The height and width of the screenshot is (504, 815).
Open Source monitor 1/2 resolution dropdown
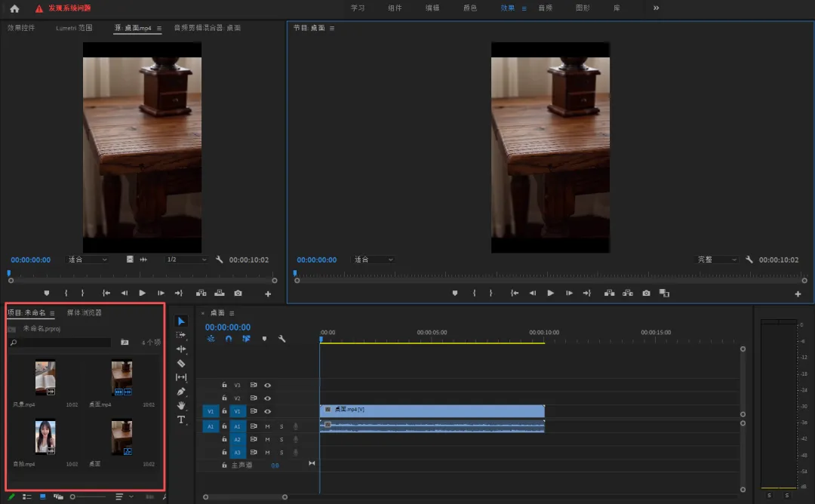186,260
